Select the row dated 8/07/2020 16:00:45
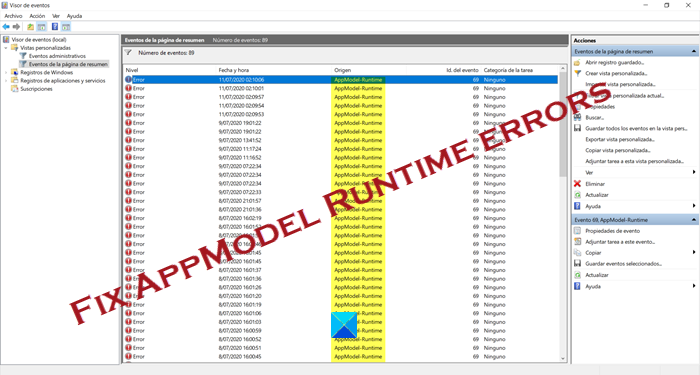This screenshot has width=700, height=375. [x=341, y=357]
